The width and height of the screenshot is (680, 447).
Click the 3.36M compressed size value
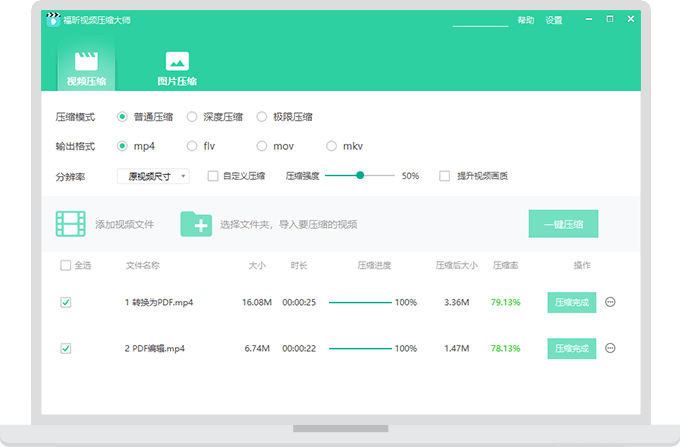point(457,302)
